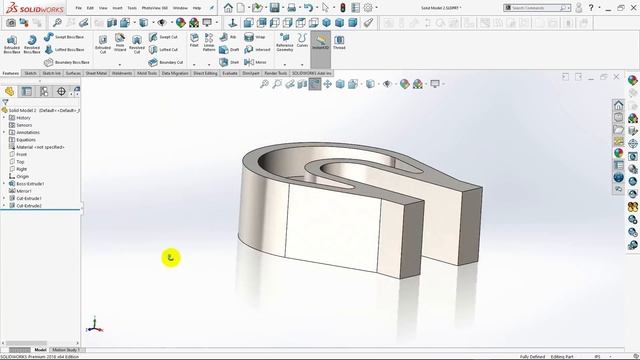Select the Fillet tool
This screenshot has height=360, width=640.
tap(194, 41)
